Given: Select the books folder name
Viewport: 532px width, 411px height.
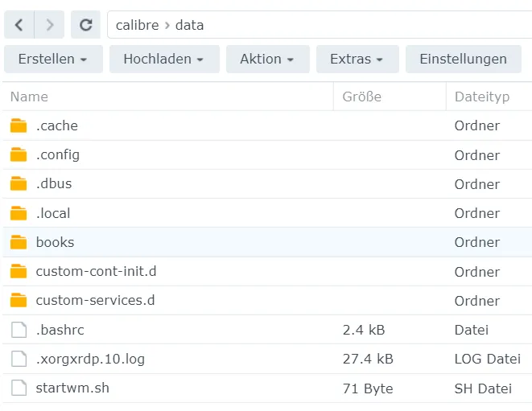Looking at the screenshot, I should pyautogui.click(x=55, y=242).
